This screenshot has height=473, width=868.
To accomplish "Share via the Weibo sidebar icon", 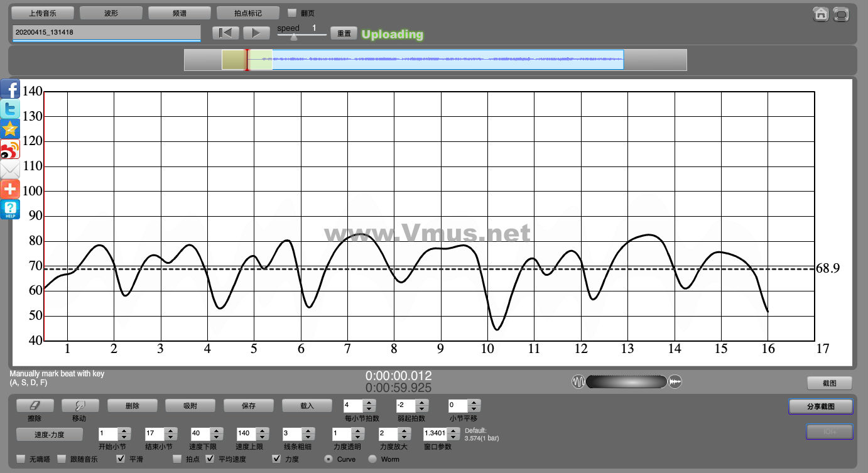I will [10, 150].
